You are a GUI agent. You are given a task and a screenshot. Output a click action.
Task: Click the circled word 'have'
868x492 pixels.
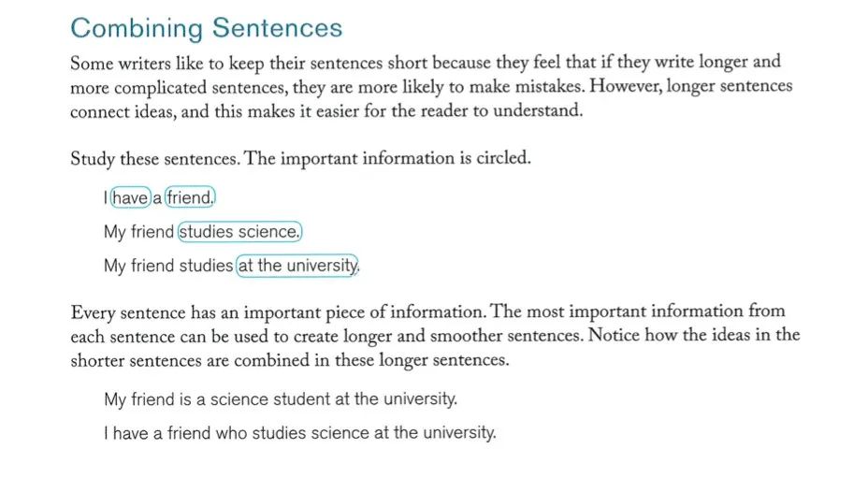tap(131, 197)
